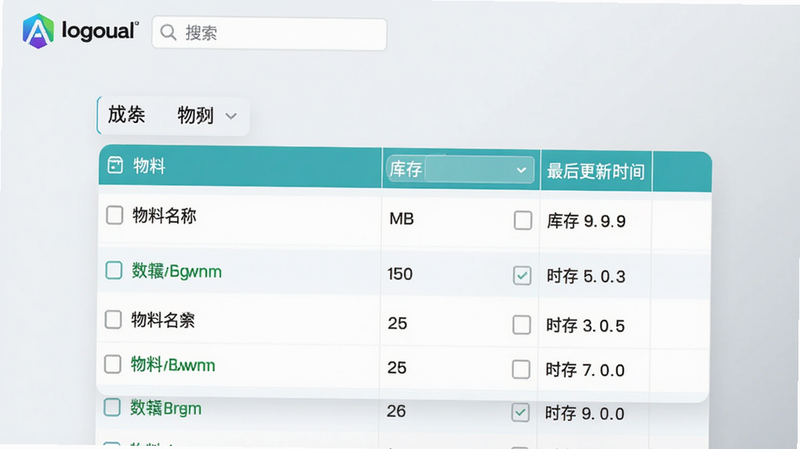Tick the checkbox in the MB row
The image size is (800, 449).
coord(523,220)
